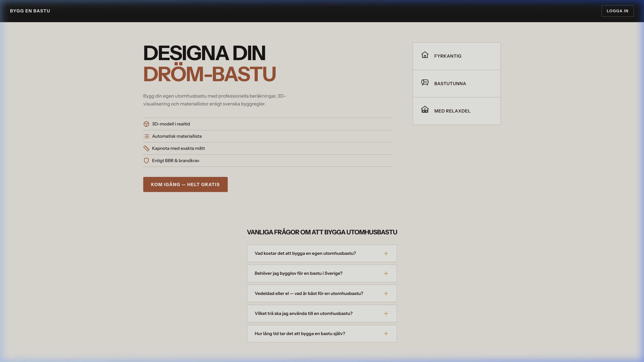Image resolution: width=644 pixels, height=362 pixels.
Task: Click the Logga In button
Action: coord(618,11)
